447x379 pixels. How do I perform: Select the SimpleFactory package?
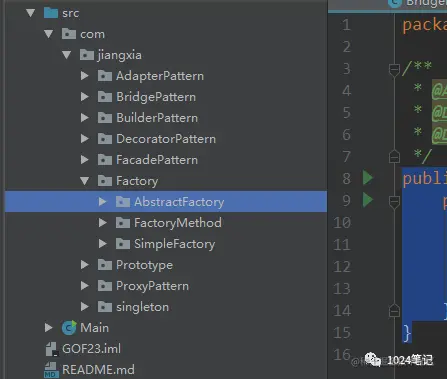pos(175,244)
